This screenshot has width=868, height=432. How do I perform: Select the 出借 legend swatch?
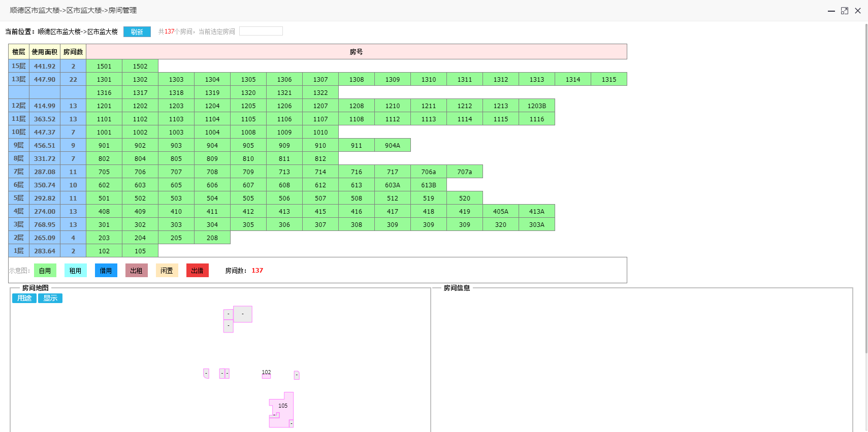tap(198, 271)
